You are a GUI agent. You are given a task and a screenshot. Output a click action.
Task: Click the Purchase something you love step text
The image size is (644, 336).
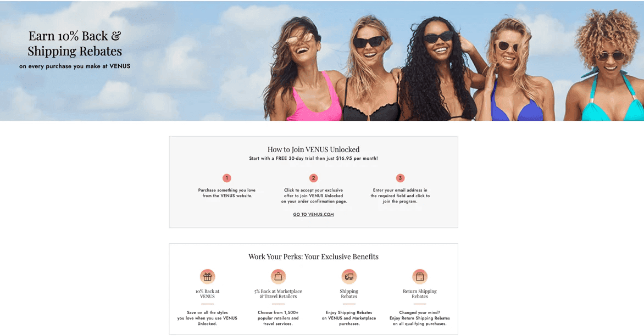point(227,193)
